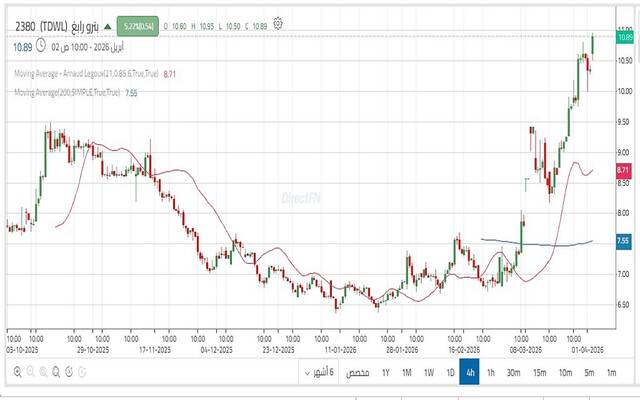The image size is (640, 400).
Task: Set interval to 30m
Action: point(514,373)
